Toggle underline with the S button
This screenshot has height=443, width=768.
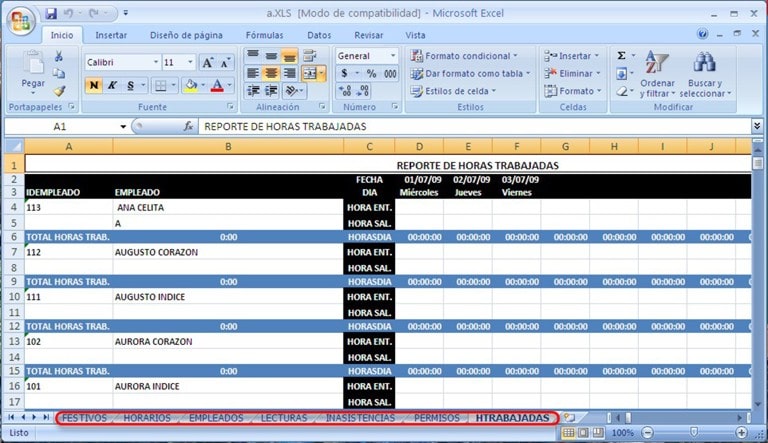pos(130,86)
